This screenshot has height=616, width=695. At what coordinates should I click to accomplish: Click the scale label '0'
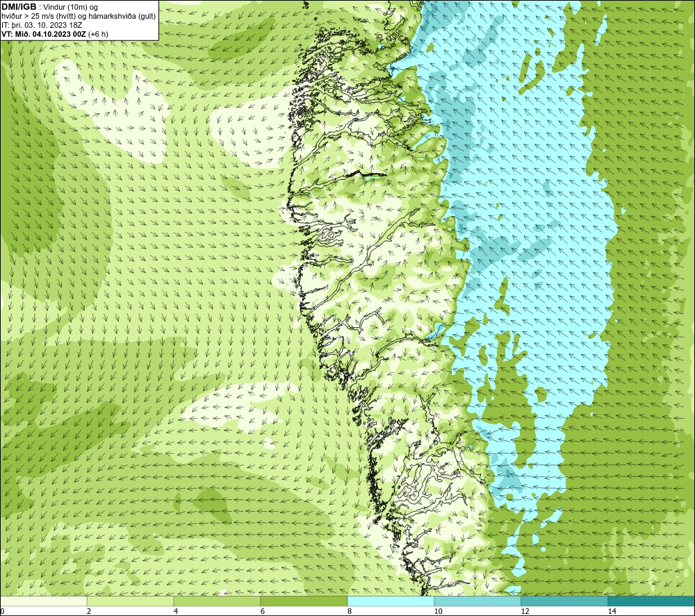[2, 612]
